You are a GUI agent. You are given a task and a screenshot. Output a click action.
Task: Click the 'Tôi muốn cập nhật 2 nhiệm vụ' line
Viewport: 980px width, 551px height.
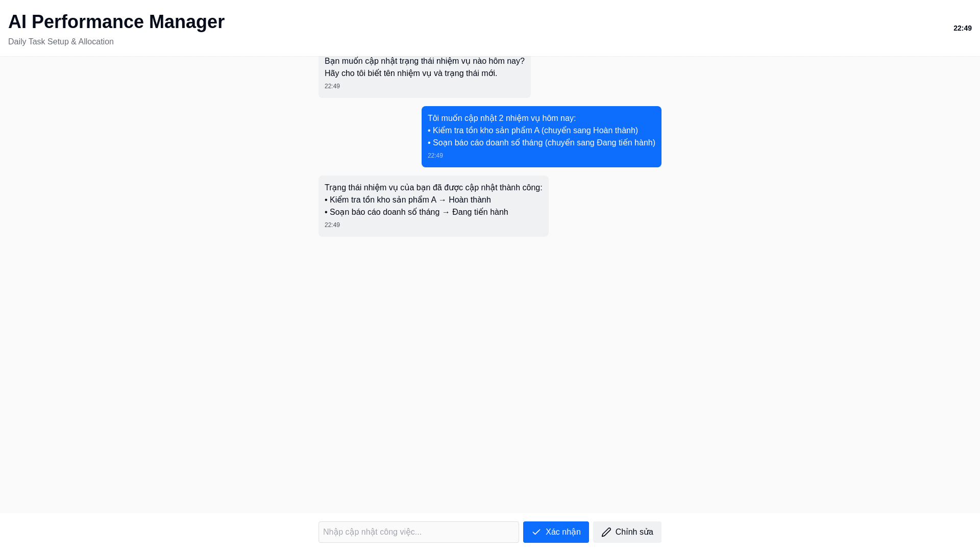pyautogui.click(x=502, y=118)
